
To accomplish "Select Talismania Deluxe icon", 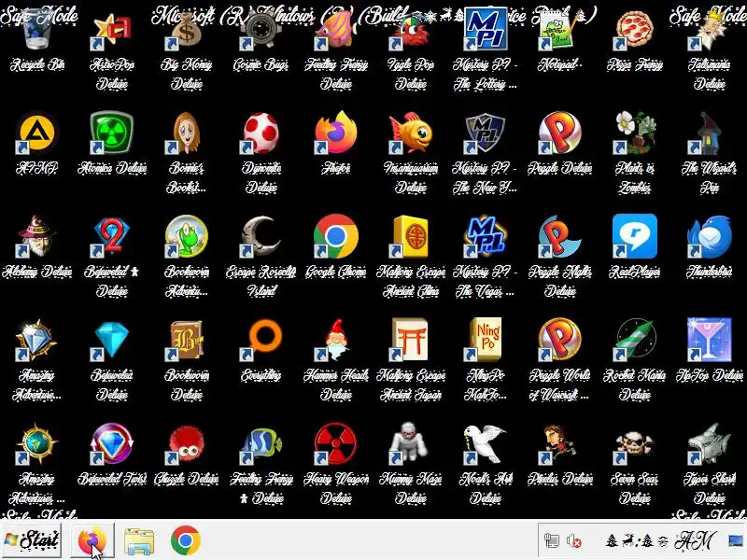I will tap(710, 31).
